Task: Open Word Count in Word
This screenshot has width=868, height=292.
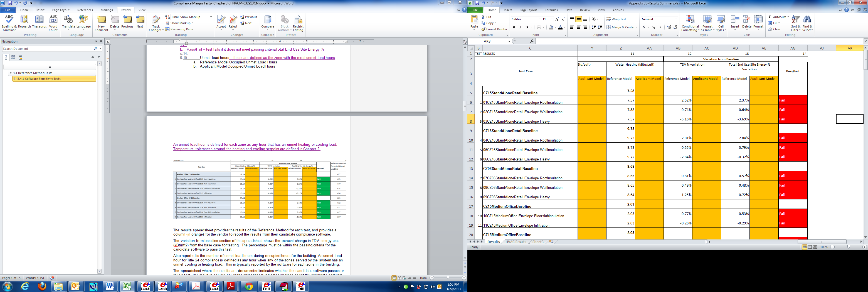Action: [x=53, y=23]
